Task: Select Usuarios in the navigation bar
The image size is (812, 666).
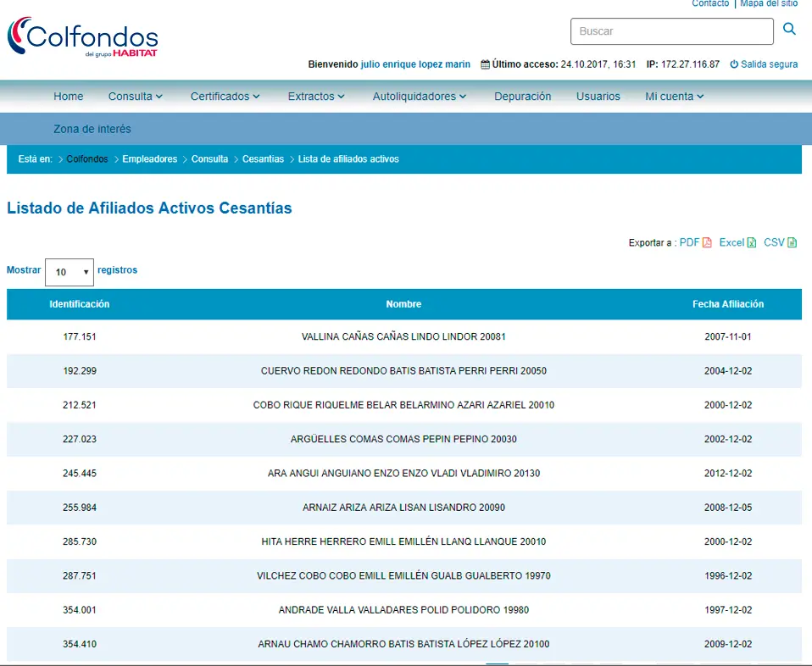Action: click(x=598, y=97)
